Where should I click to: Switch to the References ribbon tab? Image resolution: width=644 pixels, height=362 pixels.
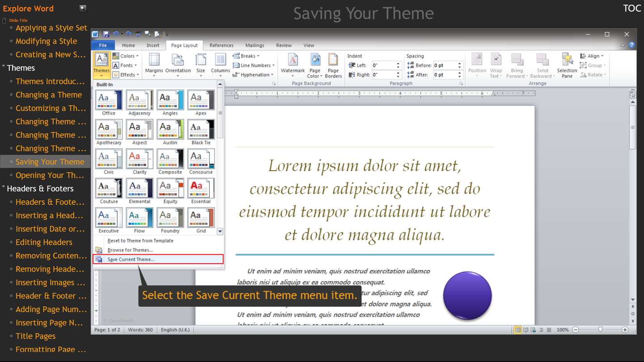tap(221, 45)
